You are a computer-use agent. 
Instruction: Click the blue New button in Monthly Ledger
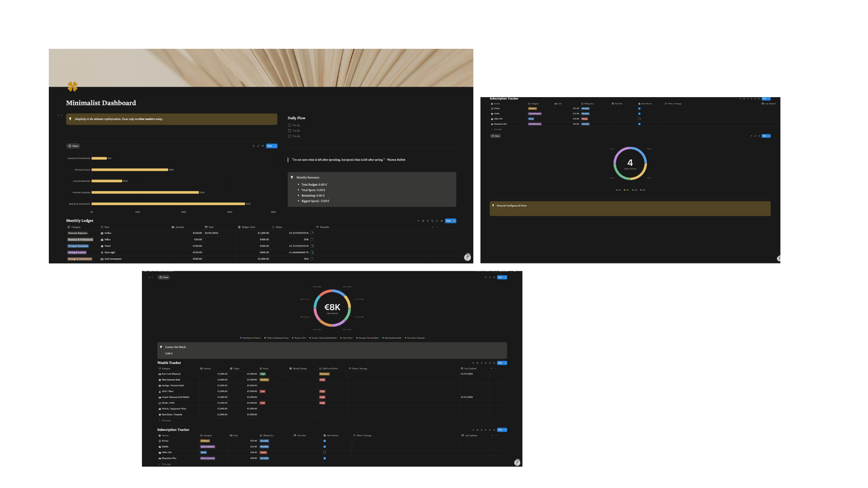click(x=448, y=221)
